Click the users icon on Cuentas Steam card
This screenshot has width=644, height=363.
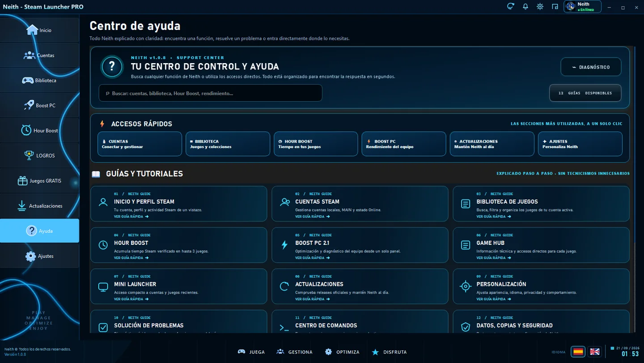285,202
